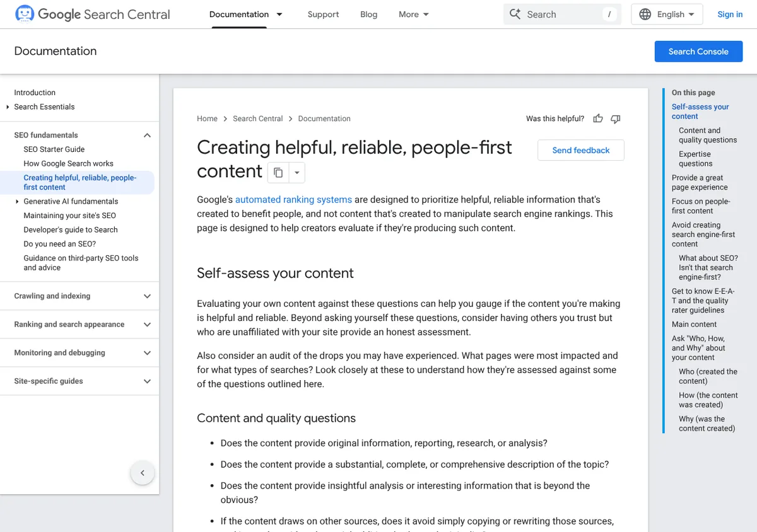Open automated ranking systems link

pyautogui.click(x=293, y=200)
